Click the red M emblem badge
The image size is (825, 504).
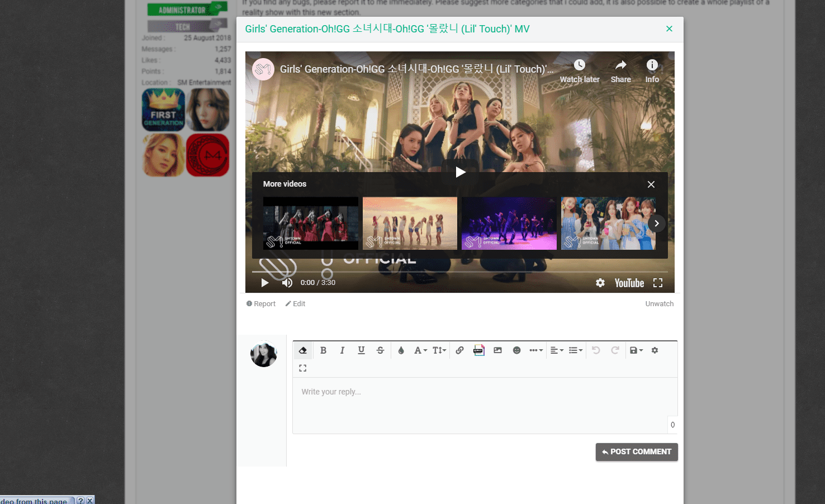[x=207, y=155]
